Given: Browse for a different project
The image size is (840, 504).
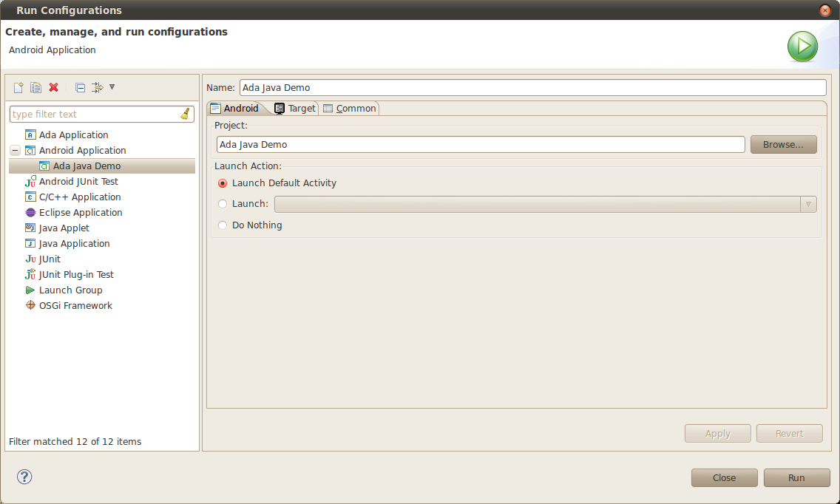Looking at the screenshot, I should pyautogui.click(x=783, y=144).
